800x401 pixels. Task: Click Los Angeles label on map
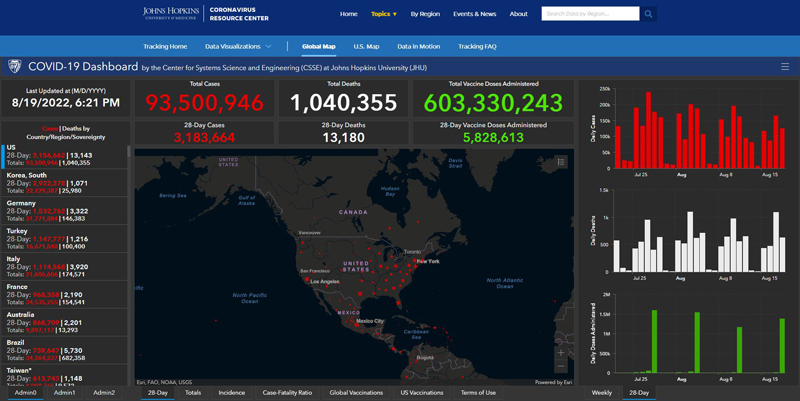325,282
